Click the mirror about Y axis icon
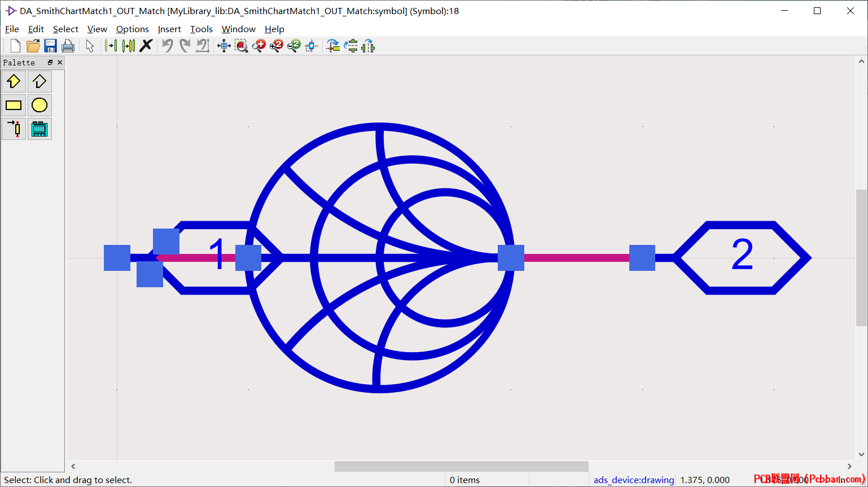This screenshot has width=868, height=487. [x=368, y=46]
